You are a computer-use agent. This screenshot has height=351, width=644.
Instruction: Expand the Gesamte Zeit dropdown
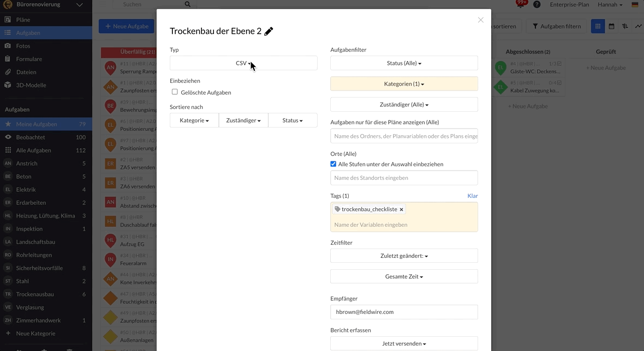click(404, 276)
